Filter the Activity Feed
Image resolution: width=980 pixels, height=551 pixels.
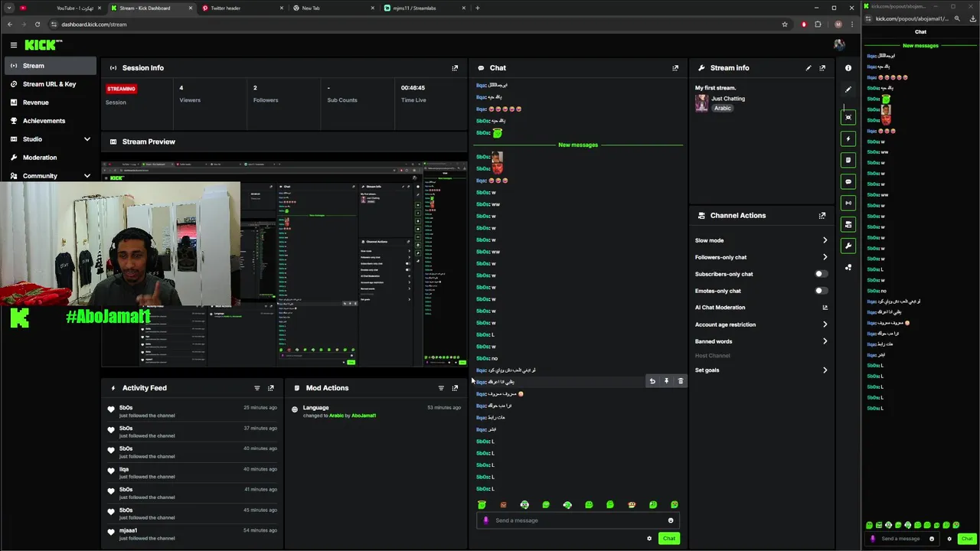[257, 388]
